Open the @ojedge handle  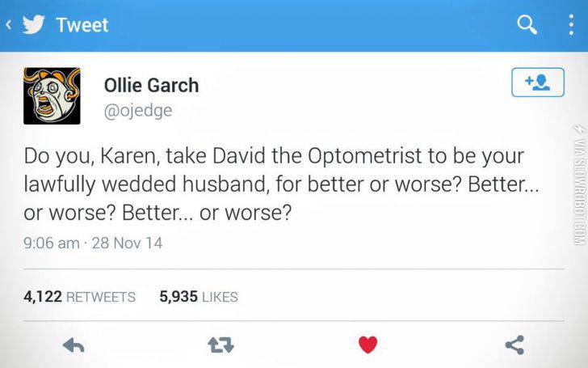[x=138, y=111]
